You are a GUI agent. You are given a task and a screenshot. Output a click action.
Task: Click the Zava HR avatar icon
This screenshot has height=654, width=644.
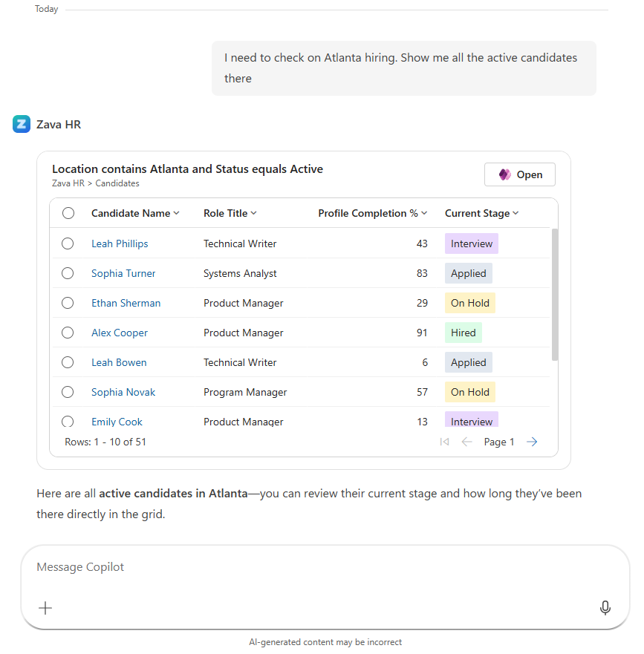pos(21,124)
